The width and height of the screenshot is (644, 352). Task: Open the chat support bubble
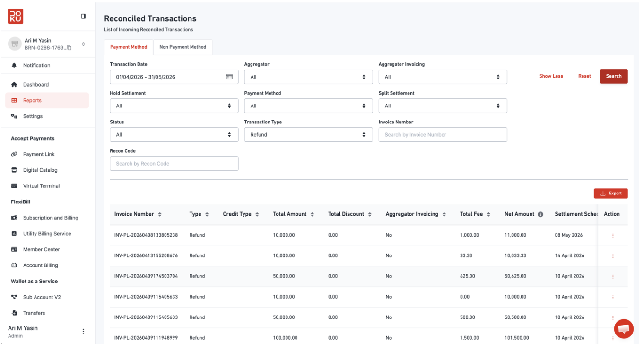(624, 329)
